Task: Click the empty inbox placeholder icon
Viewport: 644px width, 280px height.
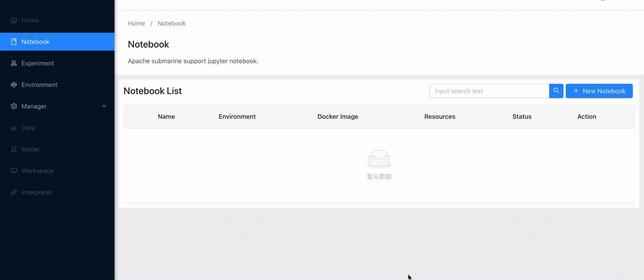Action: click(379, 159)
